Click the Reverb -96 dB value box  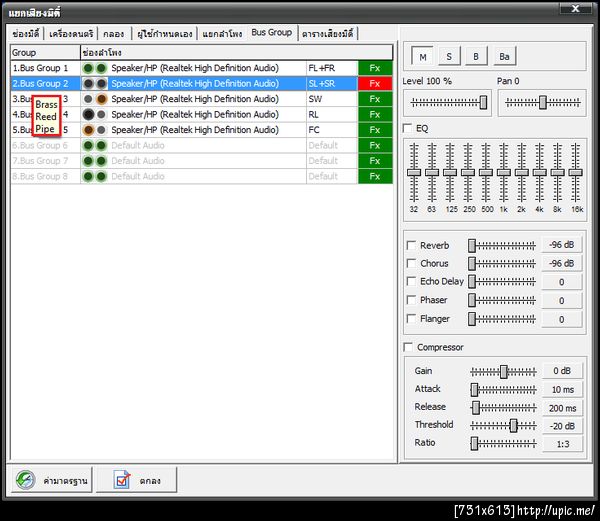[x=562, y=245]
